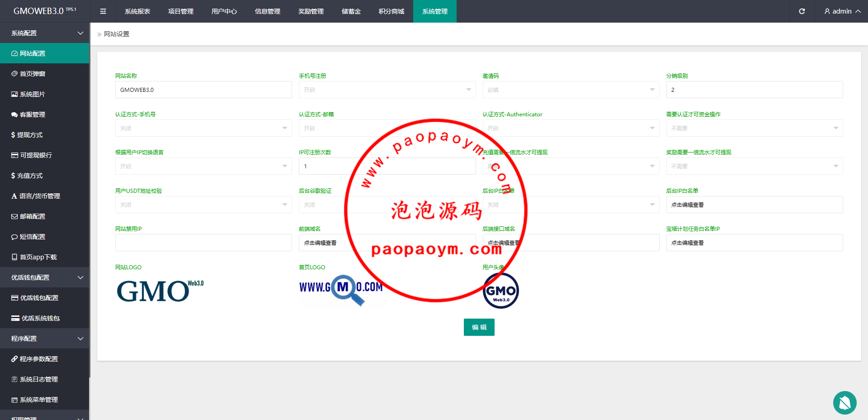Open 系统菜单管理 table icon item
868x420 pixels.
(45, 400)
